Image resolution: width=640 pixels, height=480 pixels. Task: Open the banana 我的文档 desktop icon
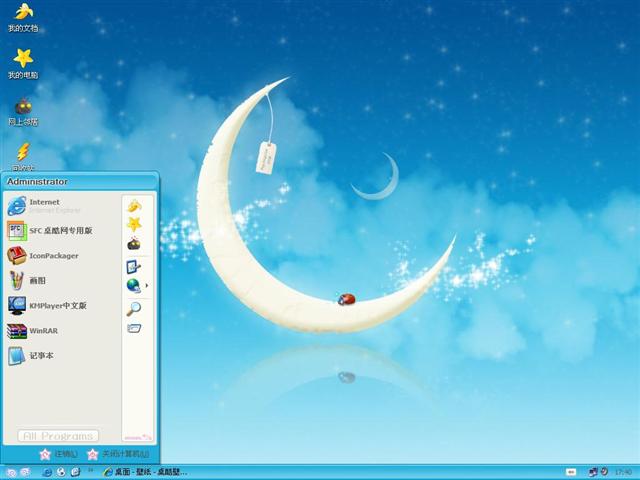23,18
